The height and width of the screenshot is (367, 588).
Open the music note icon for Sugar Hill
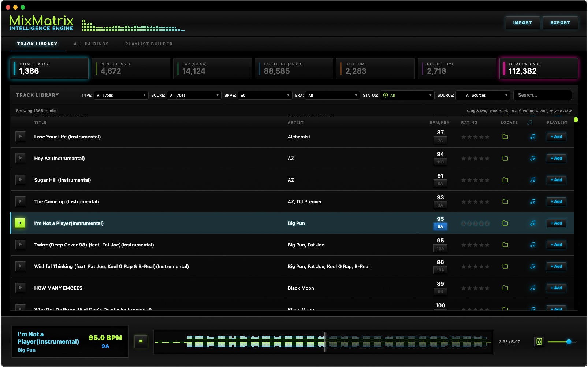click(533, 180)
